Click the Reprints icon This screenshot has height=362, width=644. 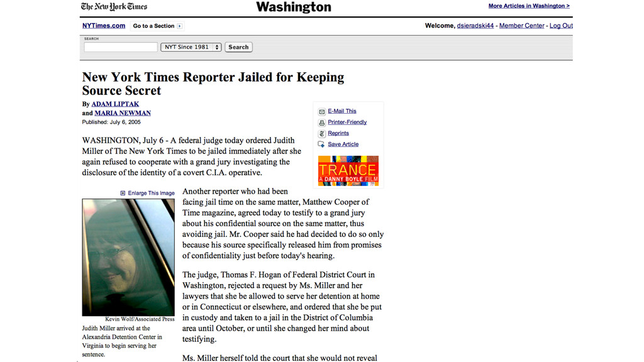point(321,134)
